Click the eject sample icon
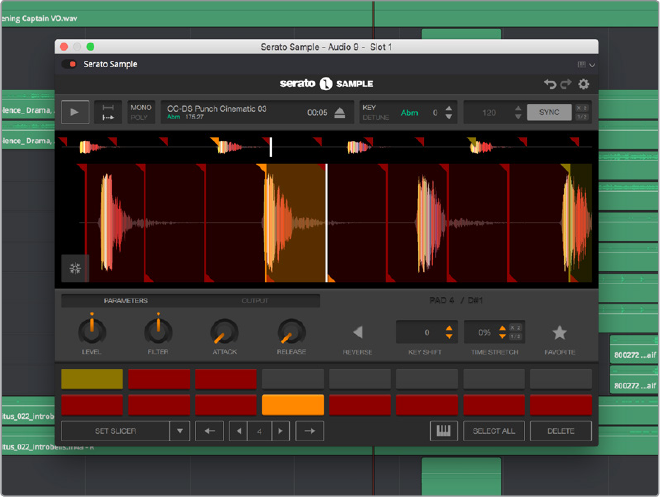This screenshot has height=497, width=660. pos(340,113)
